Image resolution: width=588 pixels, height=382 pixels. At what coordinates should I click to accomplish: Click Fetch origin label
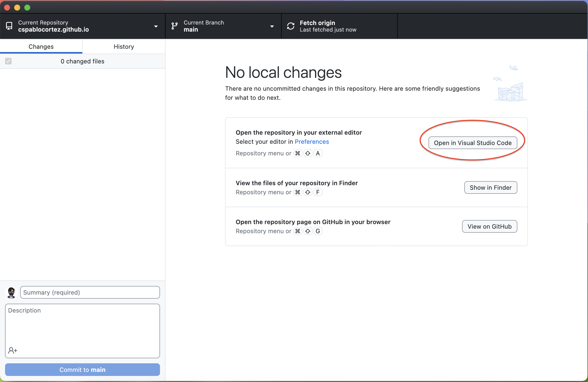[x=317, y=23]
